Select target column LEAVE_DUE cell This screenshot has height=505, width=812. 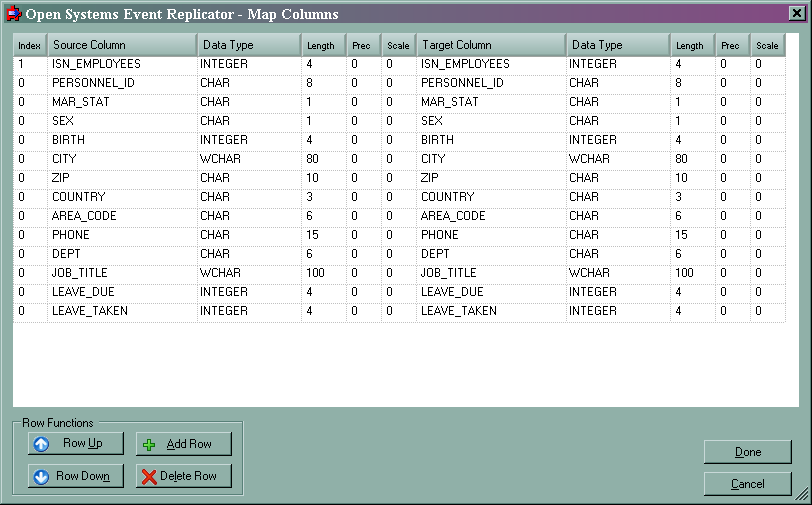pyautogui.click(x=491, y=292)
